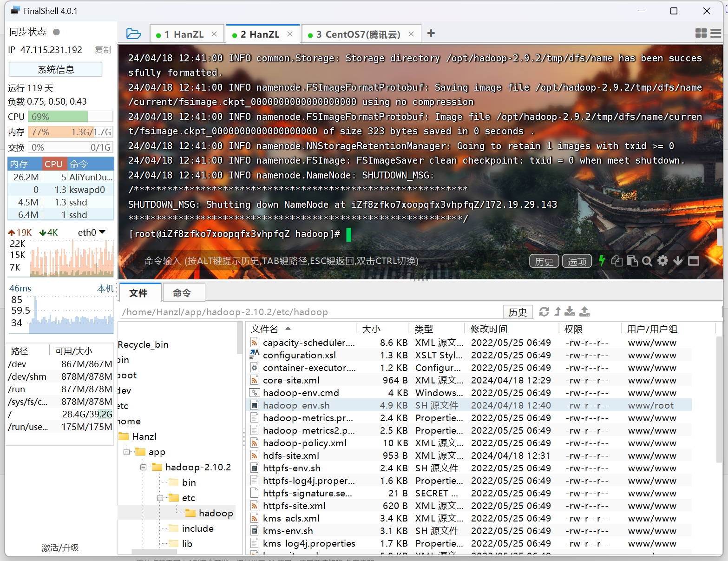Refresh the remote file list

point(544,311)
